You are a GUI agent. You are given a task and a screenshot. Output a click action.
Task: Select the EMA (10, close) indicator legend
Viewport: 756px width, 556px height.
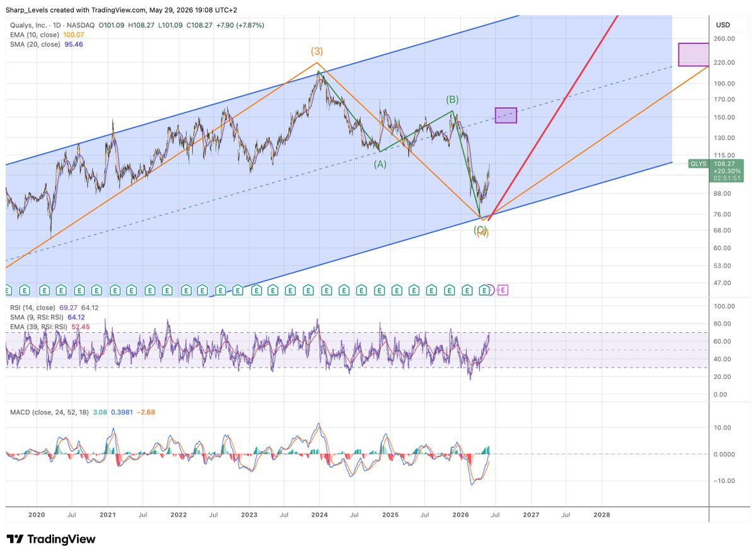[x=35, y=35]
